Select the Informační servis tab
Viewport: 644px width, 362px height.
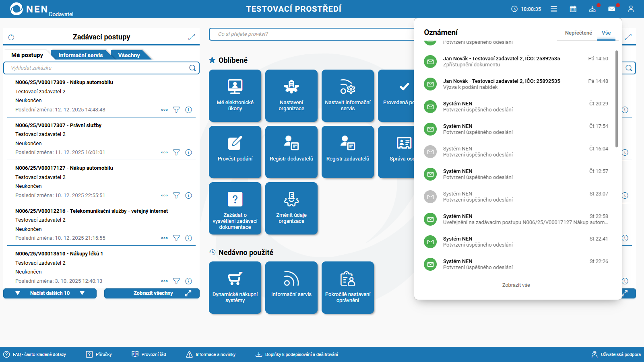(x=80, y=55)
